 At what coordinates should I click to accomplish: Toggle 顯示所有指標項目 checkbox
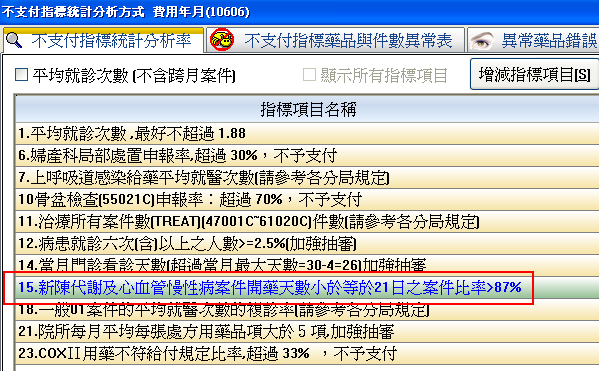(309, 75)
